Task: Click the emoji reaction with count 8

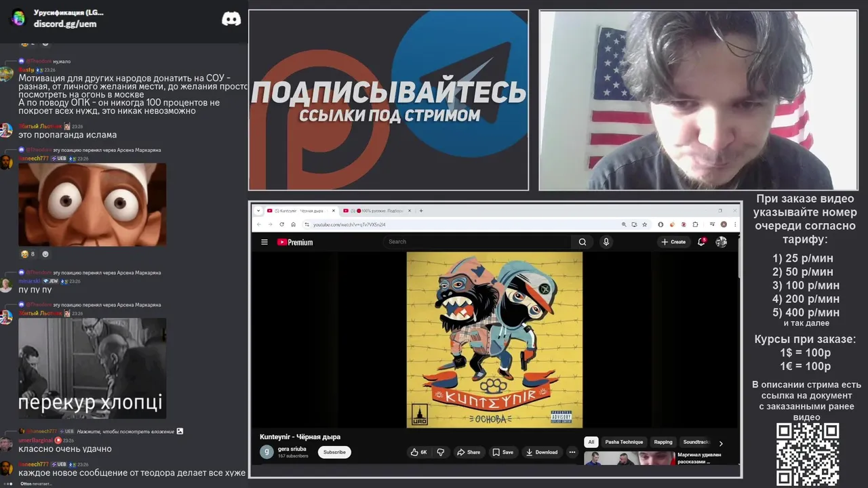Action: [28, 254]
